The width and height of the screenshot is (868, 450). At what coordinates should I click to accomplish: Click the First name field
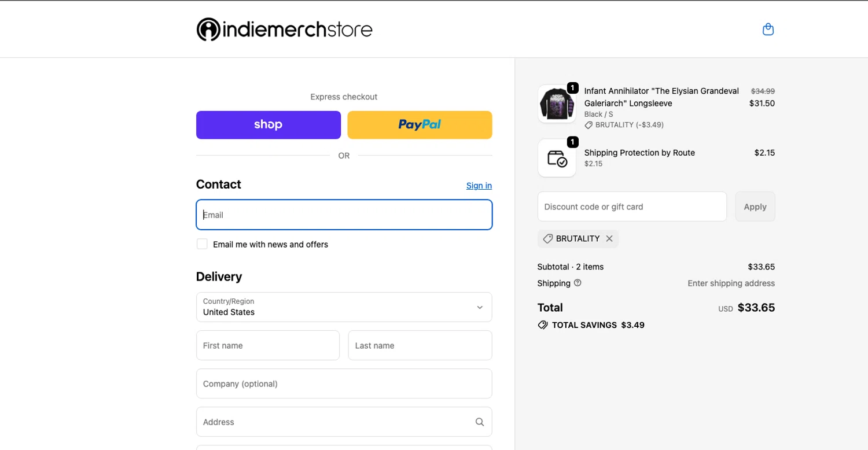[x=268, y=345]
